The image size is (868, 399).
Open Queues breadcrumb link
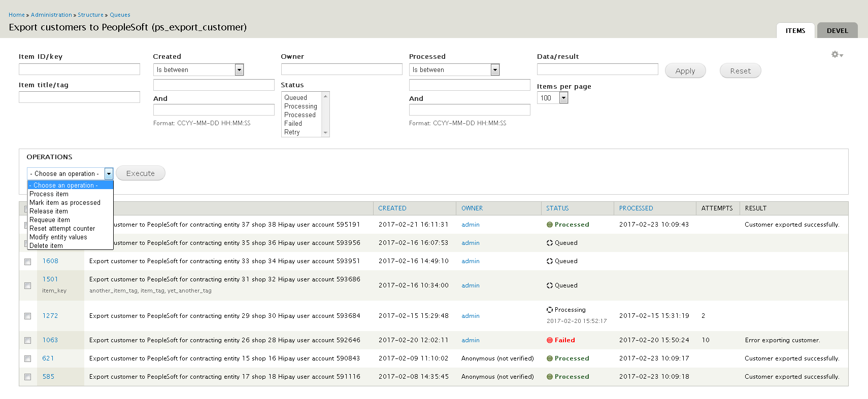120,15
